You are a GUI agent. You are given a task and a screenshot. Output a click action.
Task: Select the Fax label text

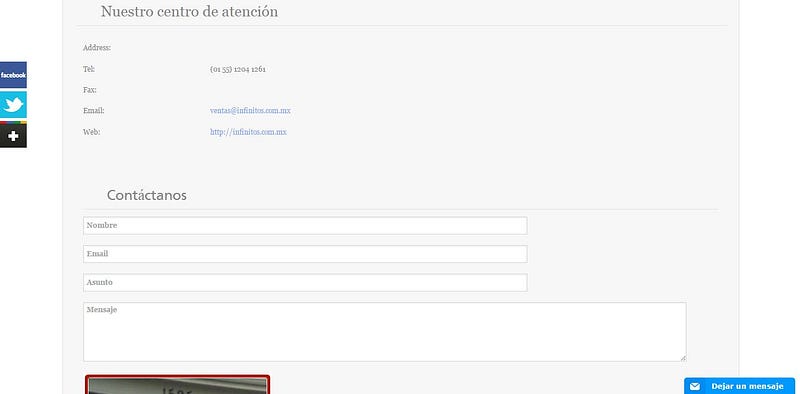90,90
